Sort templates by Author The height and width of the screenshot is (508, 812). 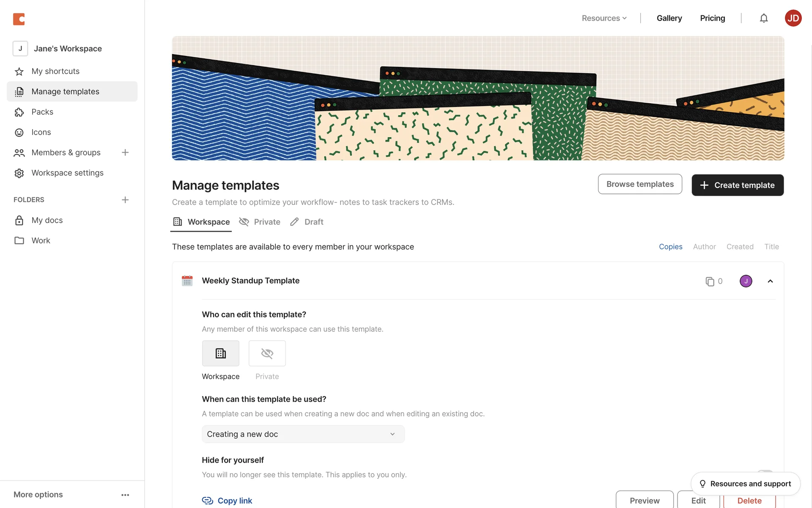coord(704,247)
